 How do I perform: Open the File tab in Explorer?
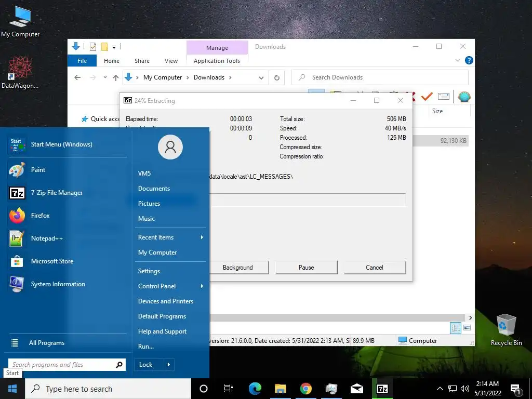coord(82,61)
